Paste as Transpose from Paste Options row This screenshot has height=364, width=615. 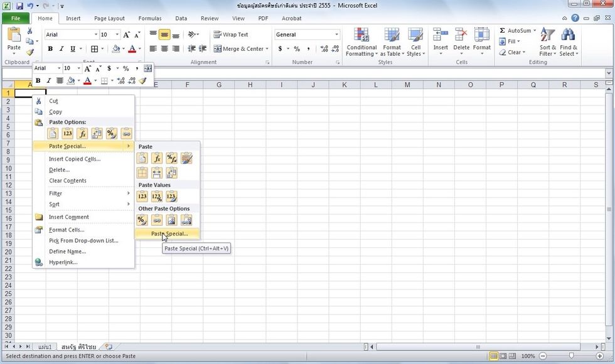(97, 133)
